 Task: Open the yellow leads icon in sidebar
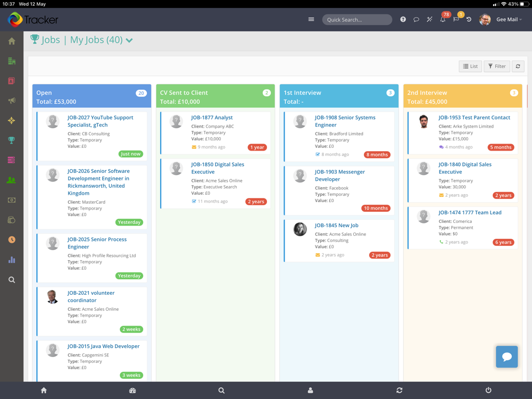pos(12,120)
